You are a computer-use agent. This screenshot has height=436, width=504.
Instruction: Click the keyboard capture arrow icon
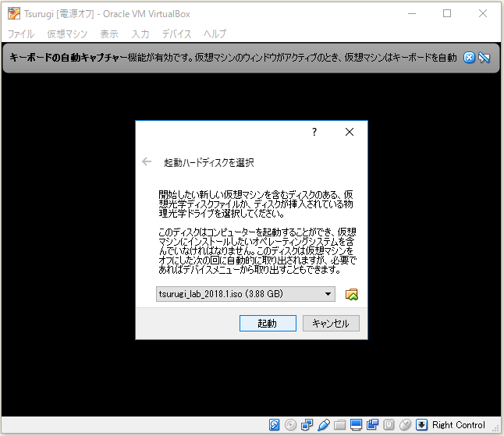tap(421, 425)
